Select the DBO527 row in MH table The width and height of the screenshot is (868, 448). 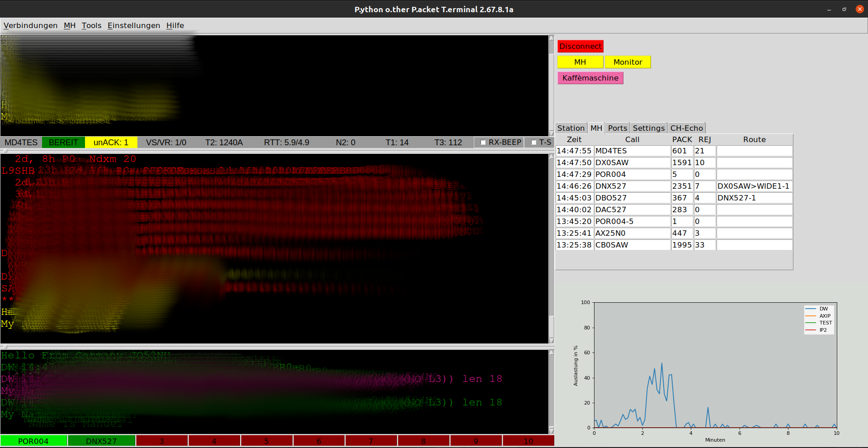pos(674,198)
